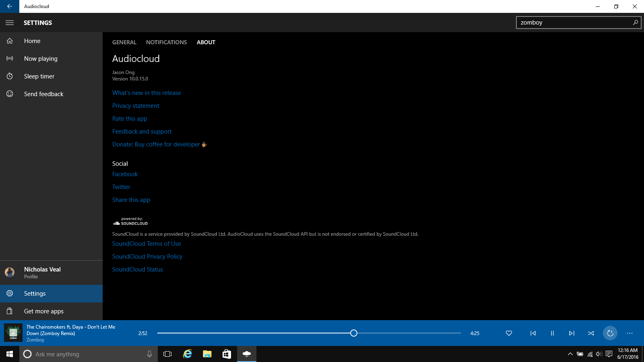Click Share this app link
The width and height of the screenshot is (644, 362).
pos(131,200)
